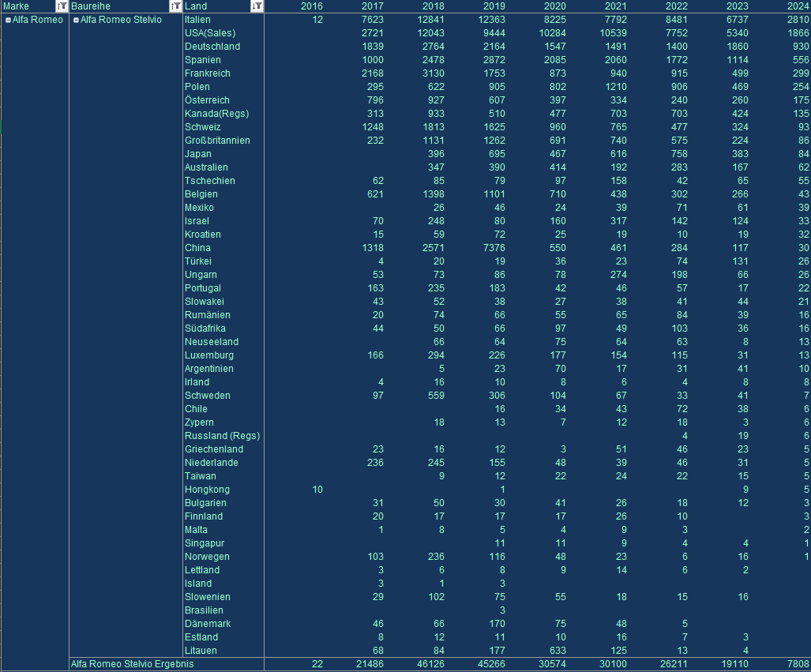Select the Luxemburg row label

tap(209, 355)
